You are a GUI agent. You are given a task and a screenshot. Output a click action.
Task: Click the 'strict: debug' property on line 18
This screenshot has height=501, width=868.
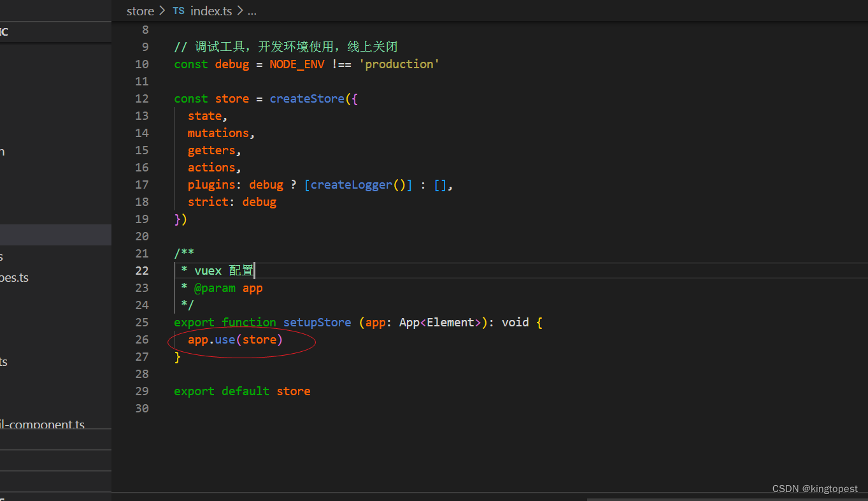click(x=232, y=201)
